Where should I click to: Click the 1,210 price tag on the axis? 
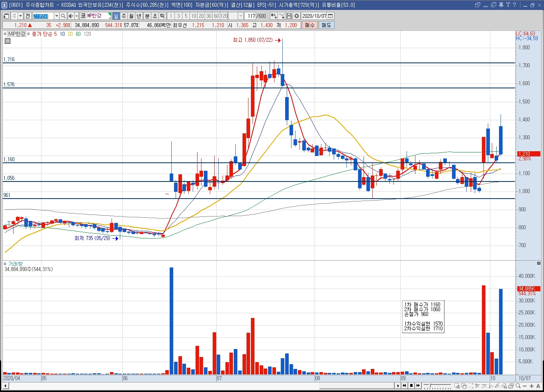coord(528,154)
